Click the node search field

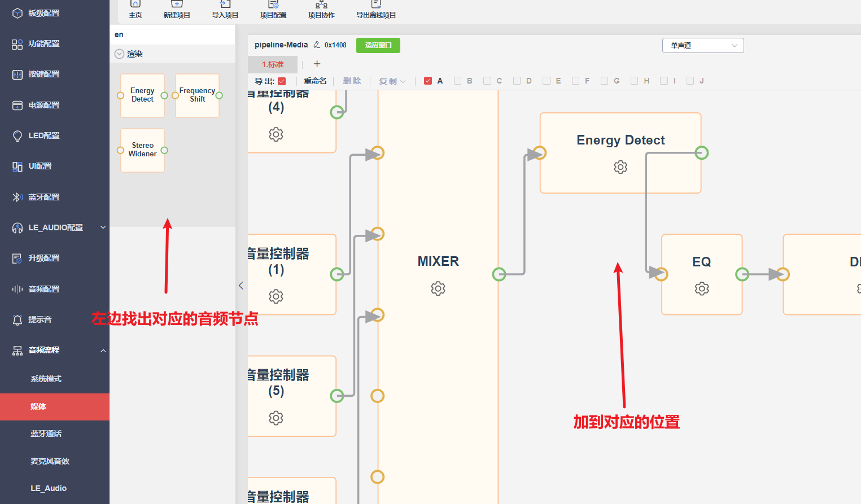click(x=172, y=34)
